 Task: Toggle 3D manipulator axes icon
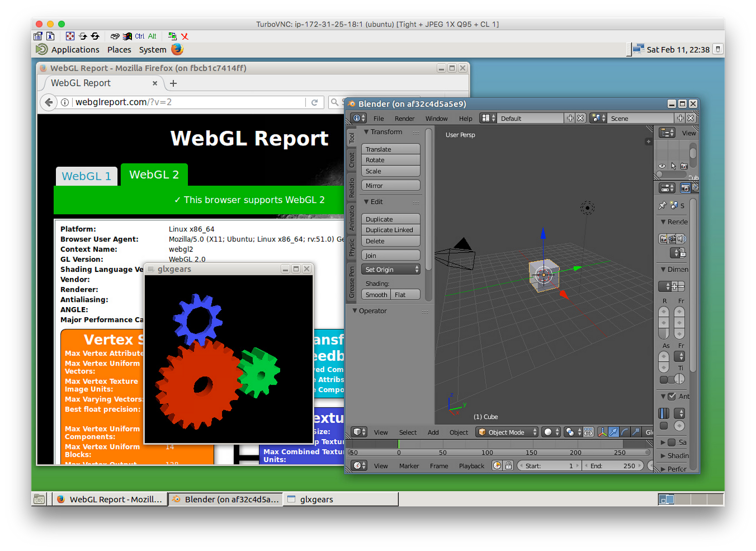point(603,432)
